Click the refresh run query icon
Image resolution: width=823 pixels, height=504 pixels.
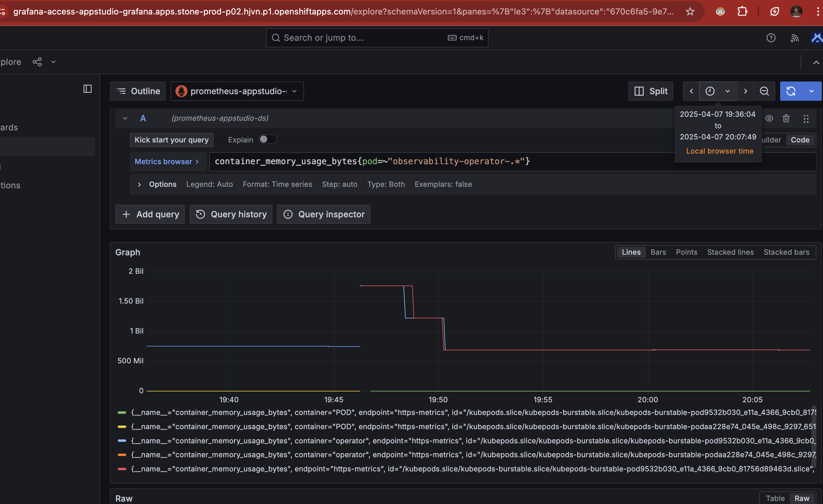(x=791, y=91)
